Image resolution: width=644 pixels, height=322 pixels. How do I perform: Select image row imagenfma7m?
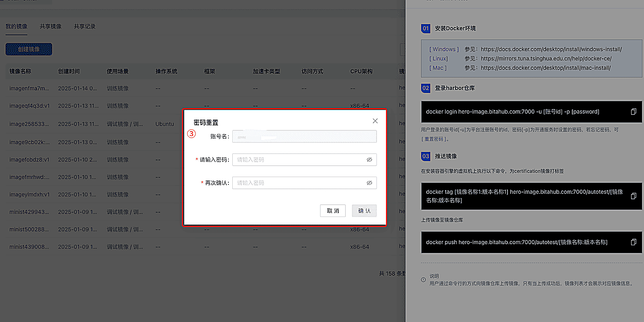203,88
